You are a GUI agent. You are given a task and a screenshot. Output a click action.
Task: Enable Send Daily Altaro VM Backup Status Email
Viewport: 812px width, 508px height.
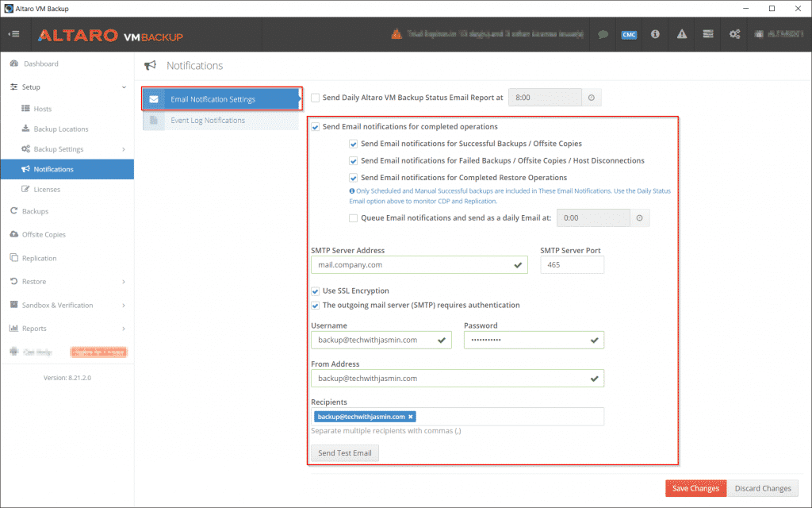point(316,98)
